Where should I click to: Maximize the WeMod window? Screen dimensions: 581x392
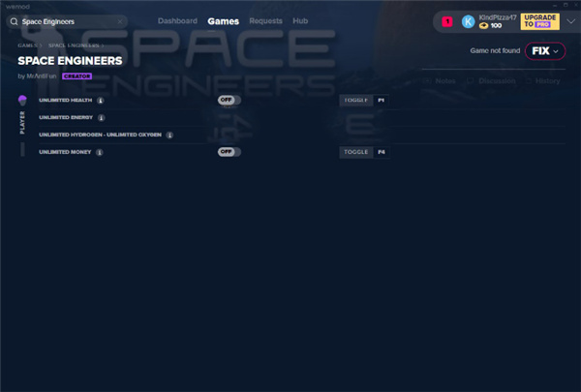566,5
